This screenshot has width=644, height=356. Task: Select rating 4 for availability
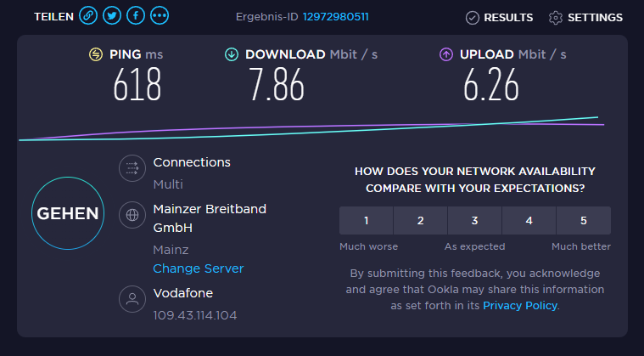tap(529, 221)
